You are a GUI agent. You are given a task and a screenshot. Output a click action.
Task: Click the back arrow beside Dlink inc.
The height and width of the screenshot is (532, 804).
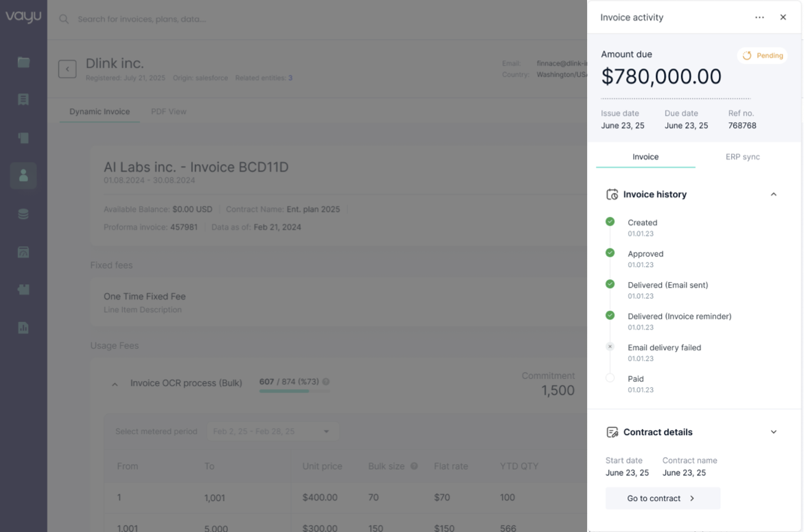click(67, 69)
